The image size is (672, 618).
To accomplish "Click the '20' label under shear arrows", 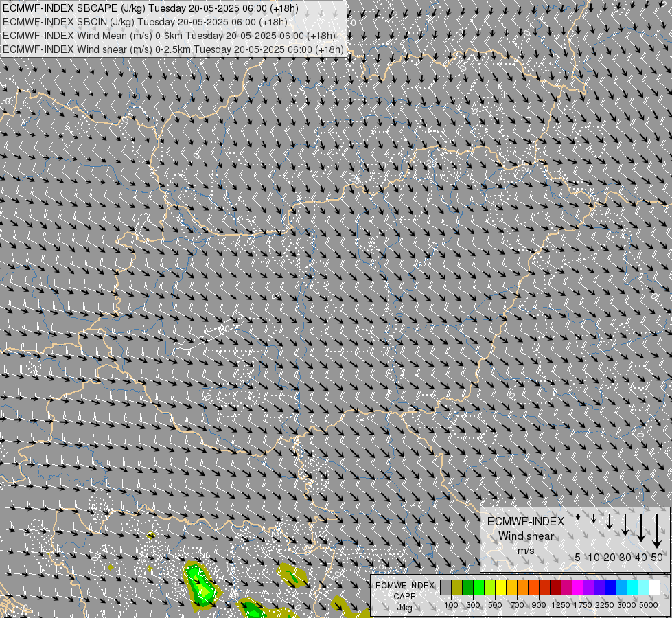I will coord(609,557).
